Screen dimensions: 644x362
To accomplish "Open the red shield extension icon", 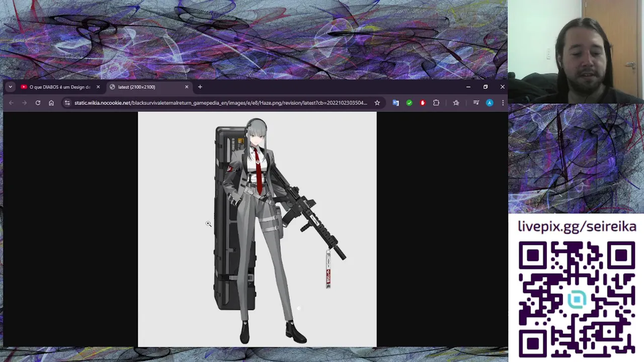I will tap(423, 103).
